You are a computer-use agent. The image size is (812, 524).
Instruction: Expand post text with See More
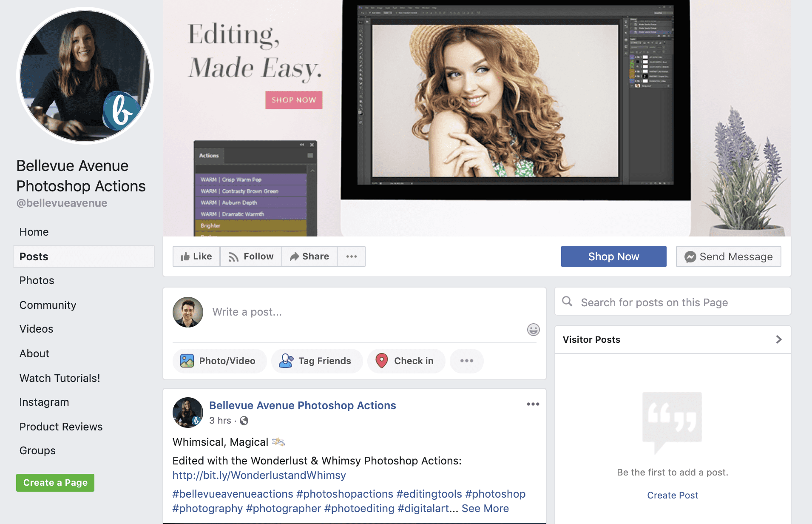click(485, 508)
